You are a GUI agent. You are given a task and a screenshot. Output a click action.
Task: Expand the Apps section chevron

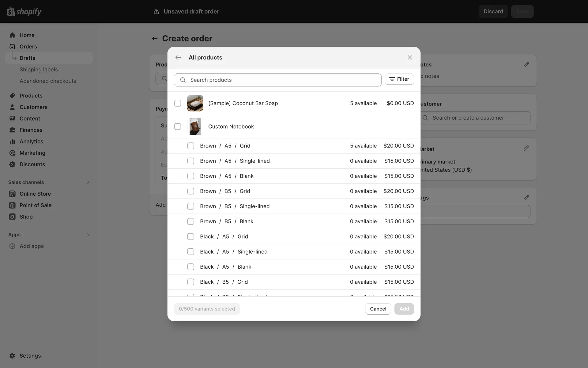pyautogui.click(x=88, y=235)
